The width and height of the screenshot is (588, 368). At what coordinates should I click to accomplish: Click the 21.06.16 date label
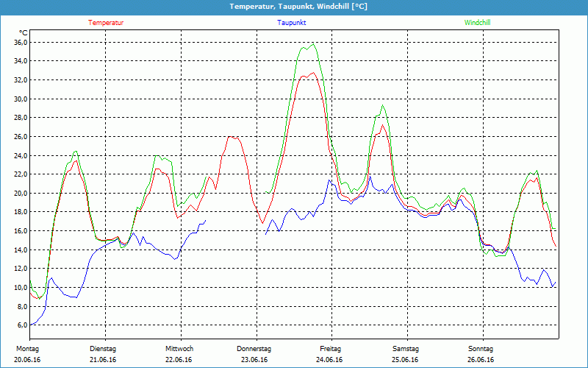[103, 360]
